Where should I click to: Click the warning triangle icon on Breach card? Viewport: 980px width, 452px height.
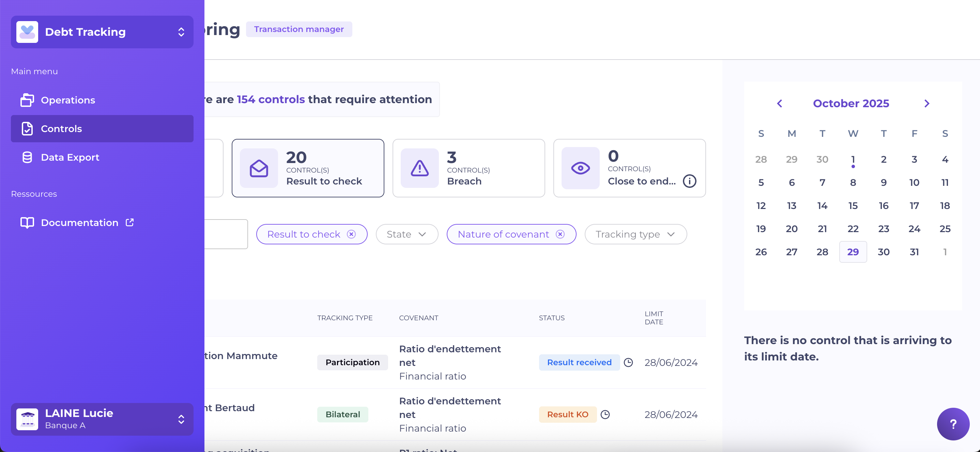[419, 168]
